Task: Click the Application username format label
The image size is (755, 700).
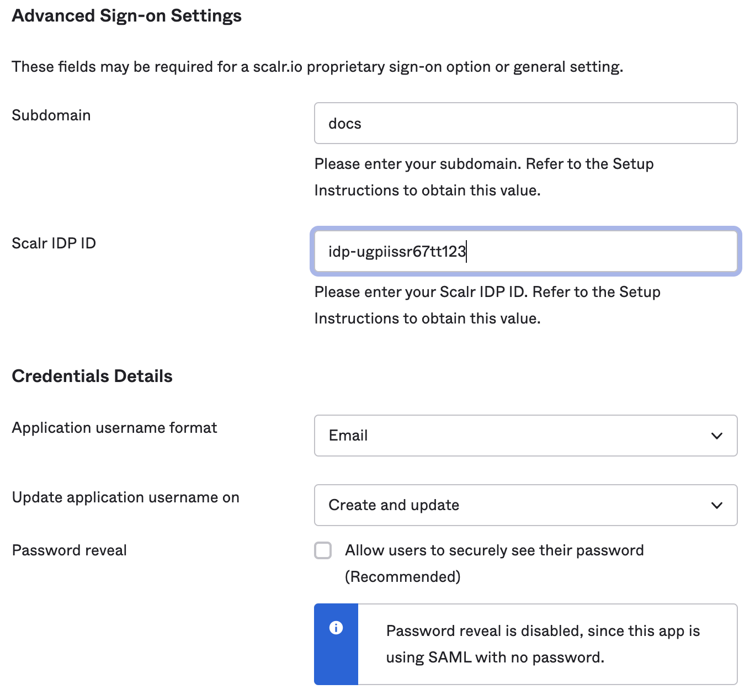Action: (115, 428)
